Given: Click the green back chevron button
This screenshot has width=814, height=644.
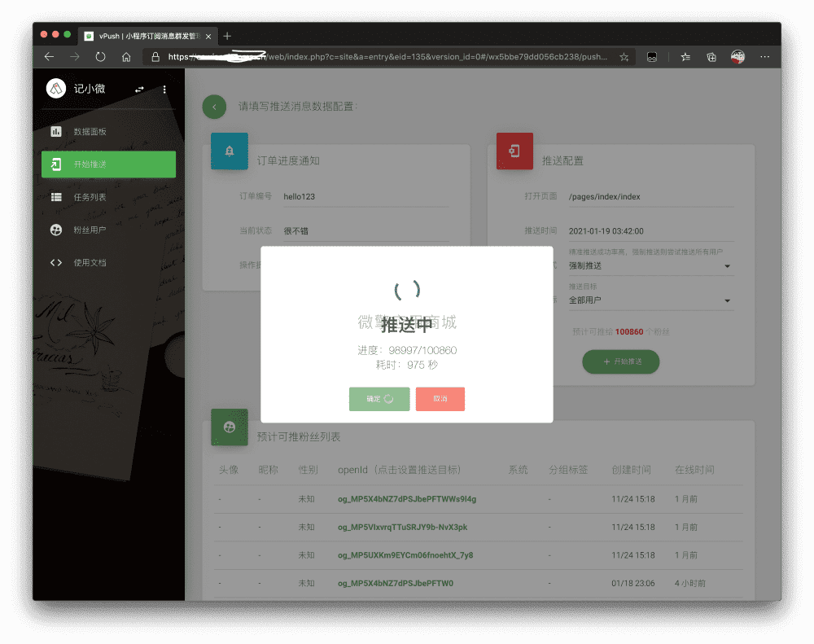Looking at the screenshot, I should 214,107.
